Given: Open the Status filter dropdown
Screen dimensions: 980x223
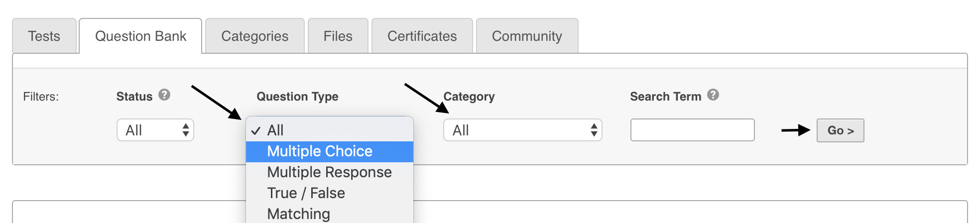Looking at the screenshot, I should pos(155,130).
